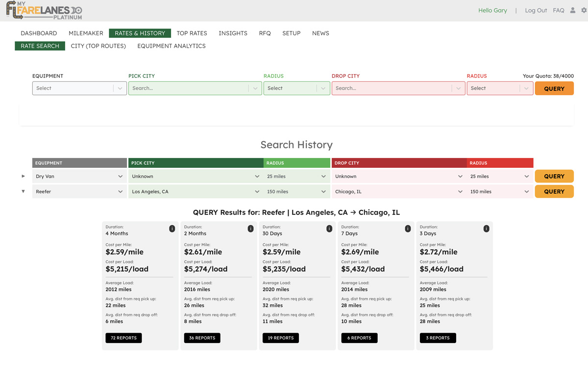The image size is (588, 366).
Task: Click the Log Out link
Action: pos(536,10)
